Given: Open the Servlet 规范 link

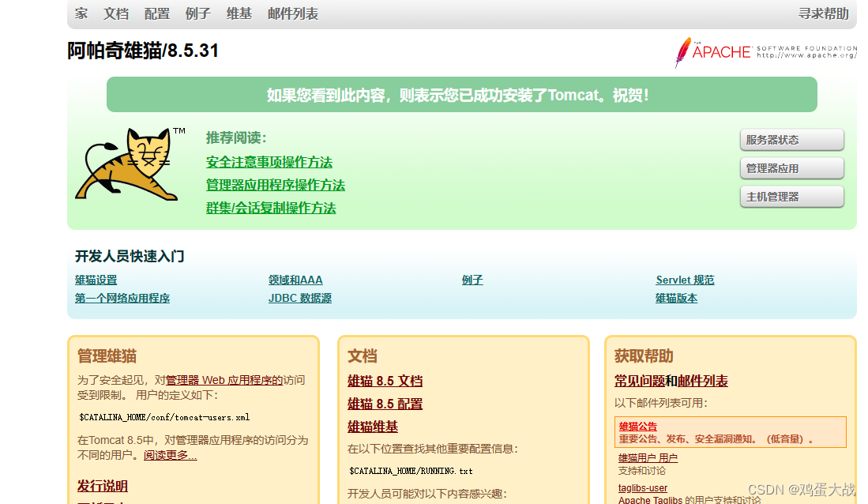Looking at the screenshot, I should pyautogui.click(x=685, y=280).
